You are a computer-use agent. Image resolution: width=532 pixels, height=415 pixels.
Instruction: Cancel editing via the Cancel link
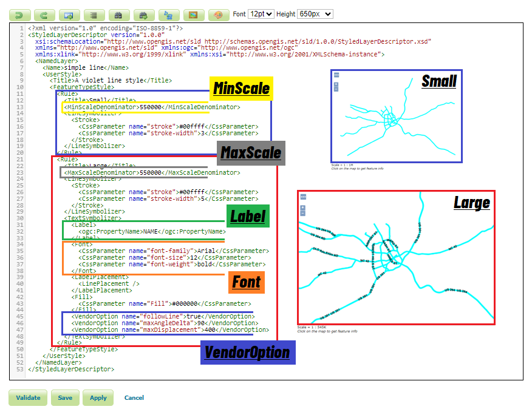click(134, 397)
